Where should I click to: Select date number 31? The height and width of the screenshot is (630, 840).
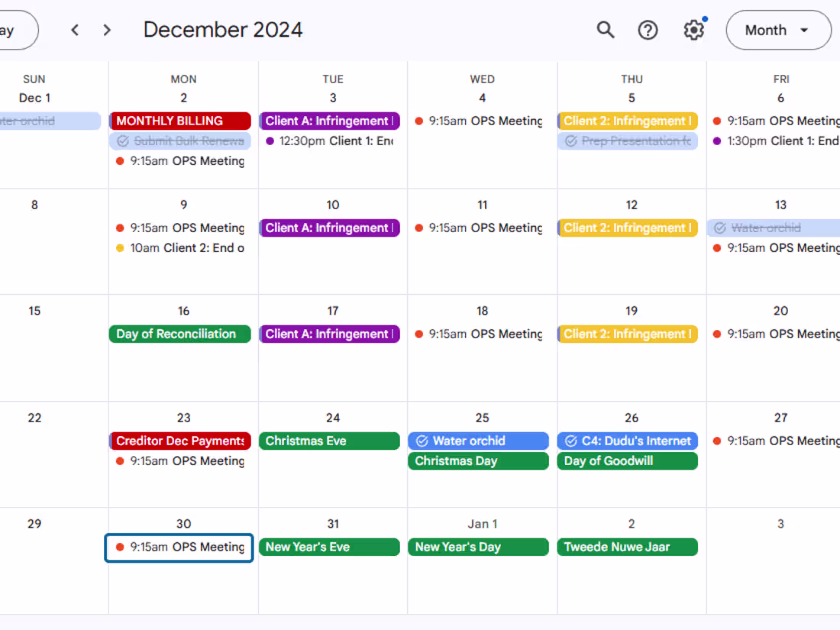333,524
